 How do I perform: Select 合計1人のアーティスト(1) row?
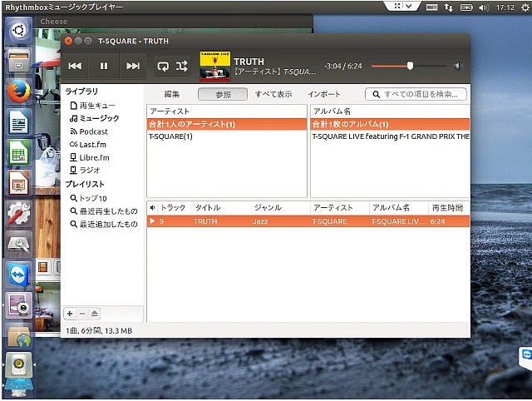click(227, 124)
